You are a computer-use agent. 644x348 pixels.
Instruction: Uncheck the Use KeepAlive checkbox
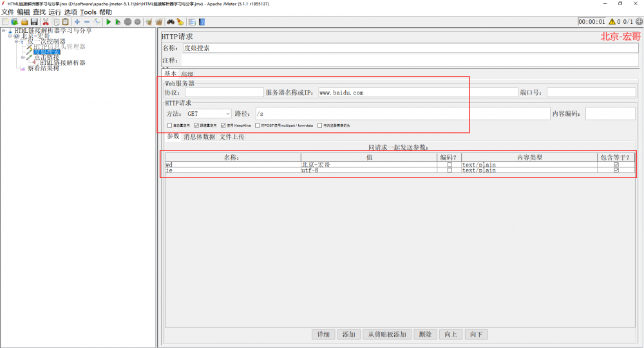point(223,125)
